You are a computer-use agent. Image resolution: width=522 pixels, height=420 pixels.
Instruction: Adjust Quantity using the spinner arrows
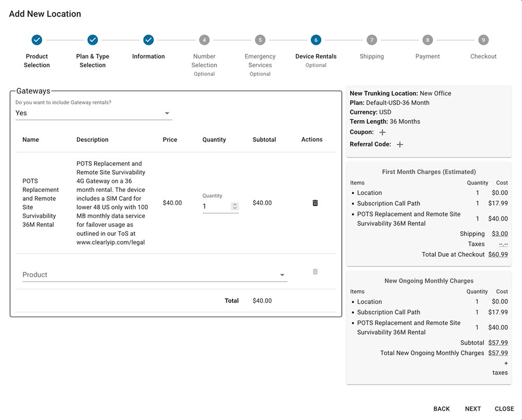click(235, 207)
